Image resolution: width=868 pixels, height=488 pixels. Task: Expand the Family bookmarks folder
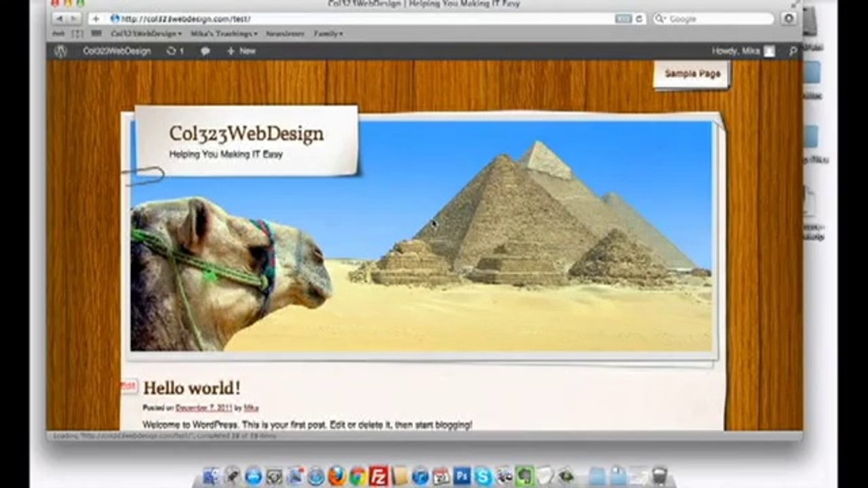[328, 33]
